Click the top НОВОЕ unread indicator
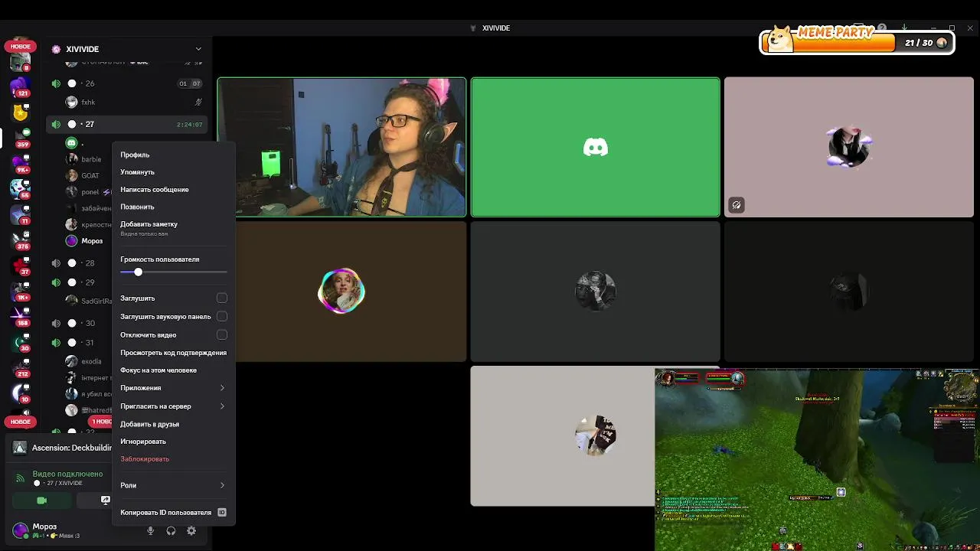Viewport: 980px width, 551px height. (x=21, y=47)
